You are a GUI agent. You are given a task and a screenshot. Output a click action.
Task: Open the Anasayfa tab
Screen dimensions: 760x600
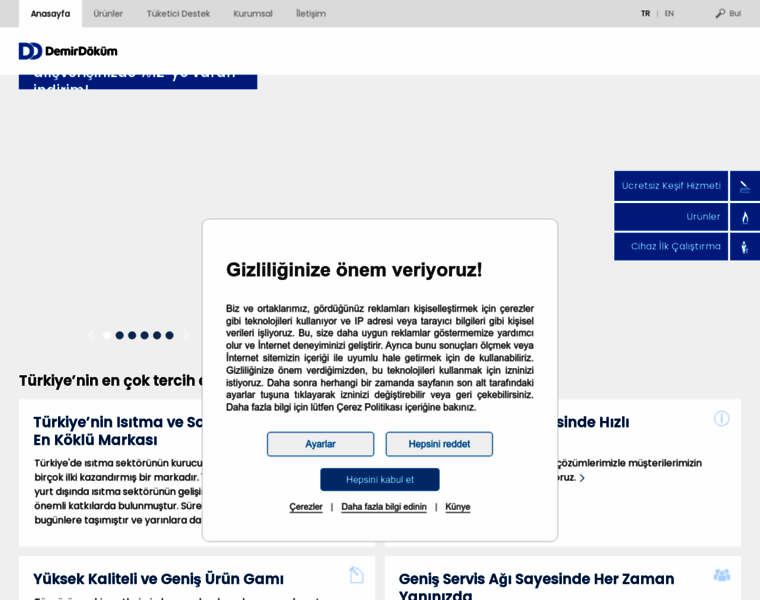point(50,14)
